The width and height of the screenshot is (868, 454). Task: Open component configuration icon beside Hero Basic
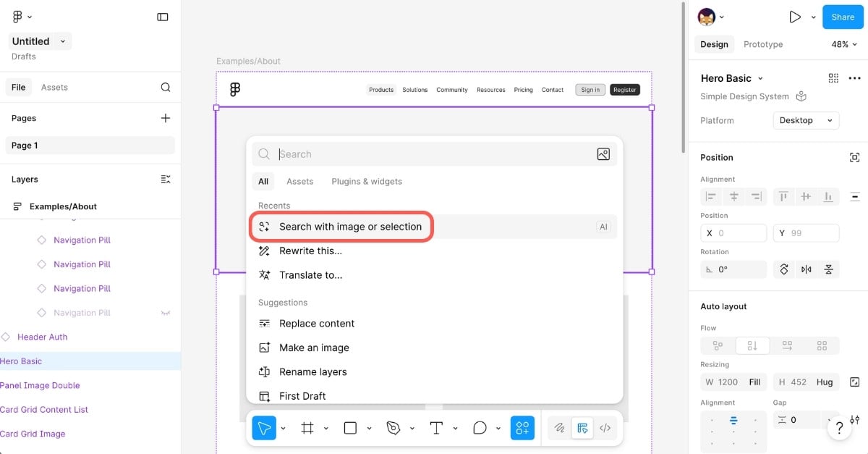pyautogui.click(x=833, y=78)
